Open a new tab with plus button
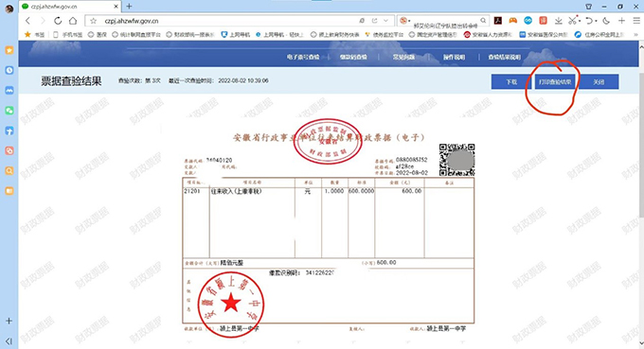 (129, 7)
